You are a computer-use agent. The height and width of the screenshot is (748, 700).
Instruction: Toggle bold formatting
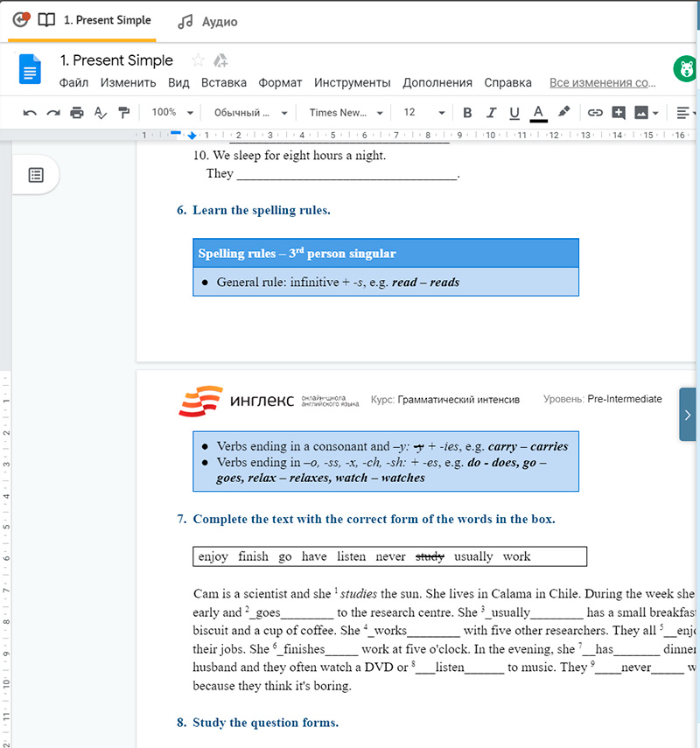(467, 113)
